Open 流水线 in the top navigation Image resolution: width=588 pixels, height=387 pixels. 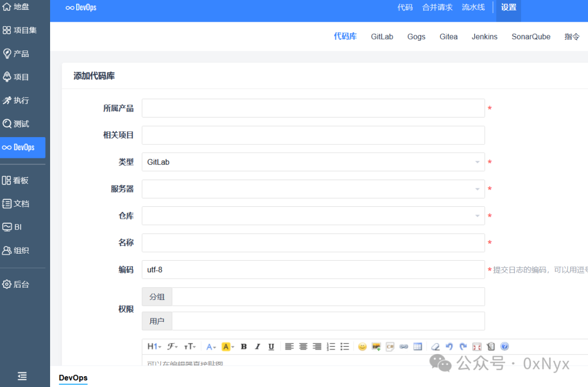click(473, 8)
